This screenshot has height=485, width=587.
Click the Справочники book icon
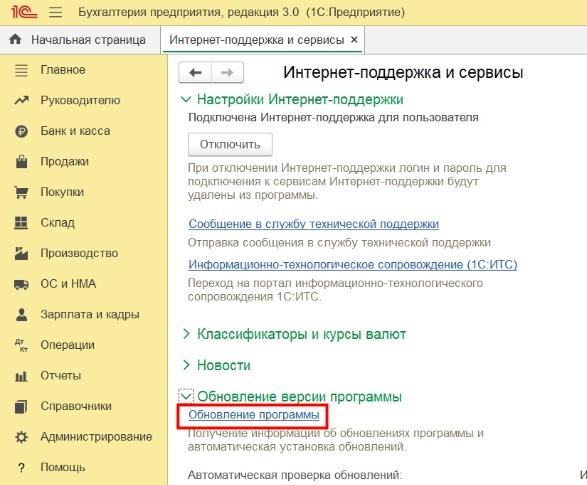point(21,406)
